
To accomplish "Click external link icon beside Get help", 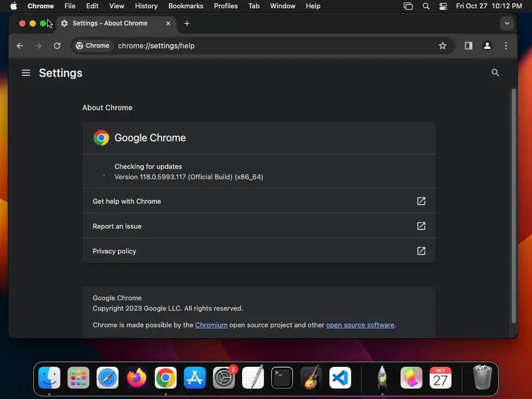I will [421, 201].
